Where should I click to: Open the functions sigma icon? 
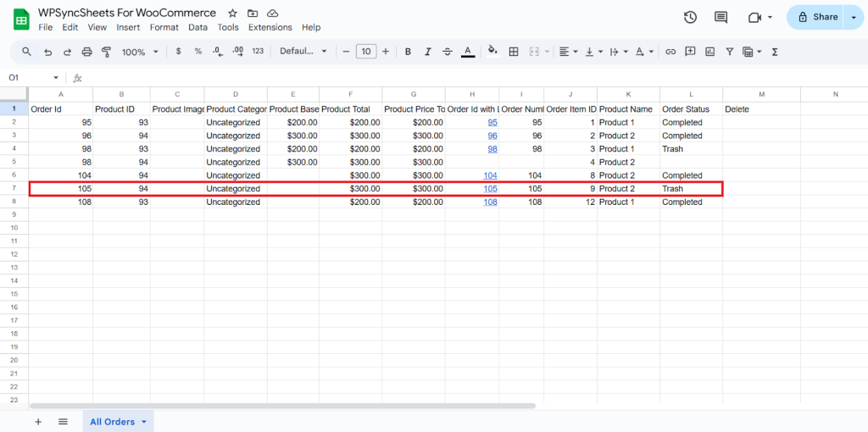(x=775, y=52)
